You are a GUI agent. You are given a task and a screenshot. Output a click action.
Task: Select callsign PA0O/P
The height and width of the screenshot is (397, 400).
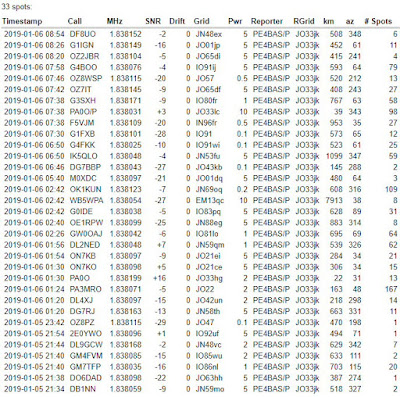coord(84,112)
